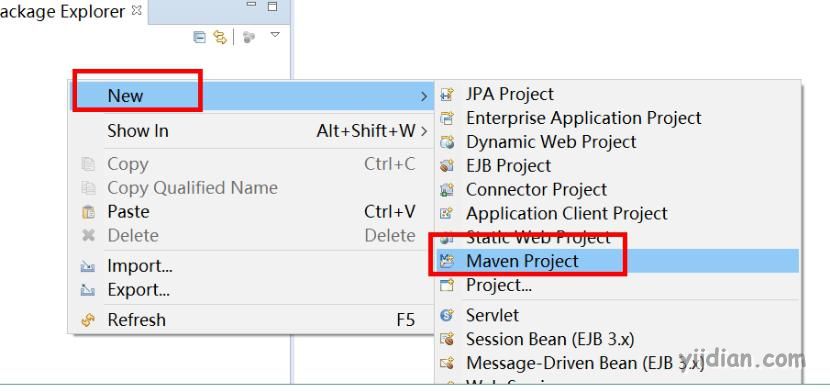This screenshot has height=392, width=830.
Task: Open the Package Explorer View Menu triangle
Action: (x=275, y=35)
